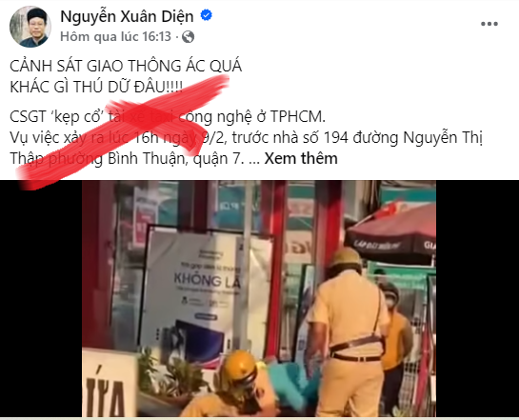Click the blue verified badge icon
519x420 pixels.
[x=207, y=15]
